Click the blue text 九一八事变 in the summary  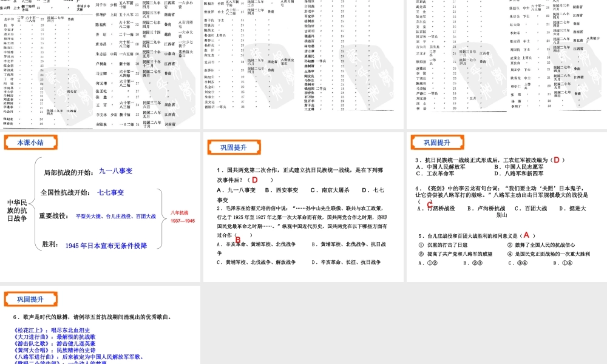[116, 171]
